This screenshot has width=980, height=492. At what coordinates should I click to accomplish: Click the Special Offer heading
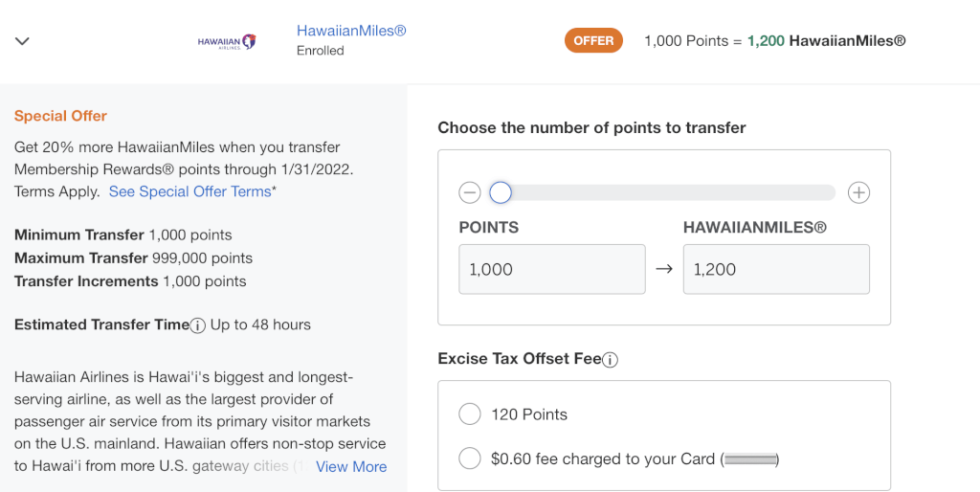pos(60,116)
